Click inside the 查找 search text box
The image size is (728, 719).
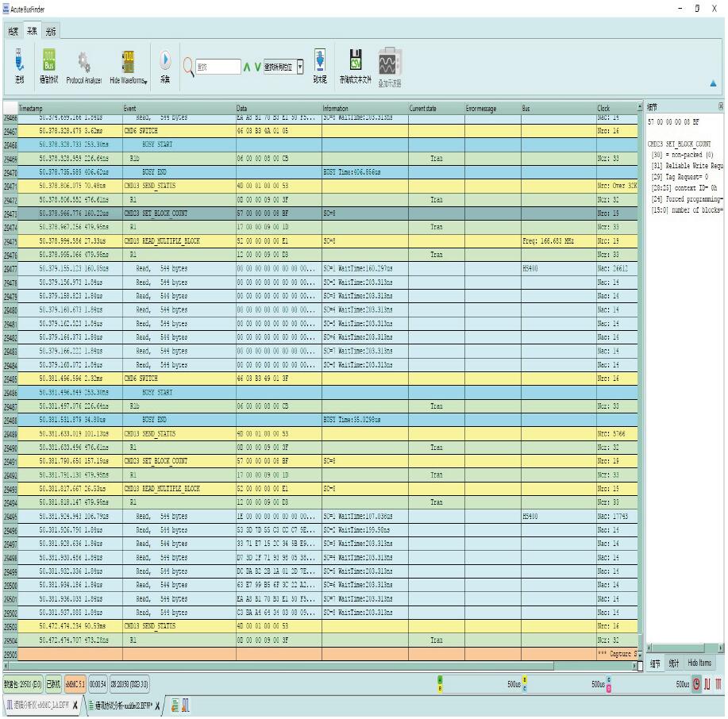(220, 67)
